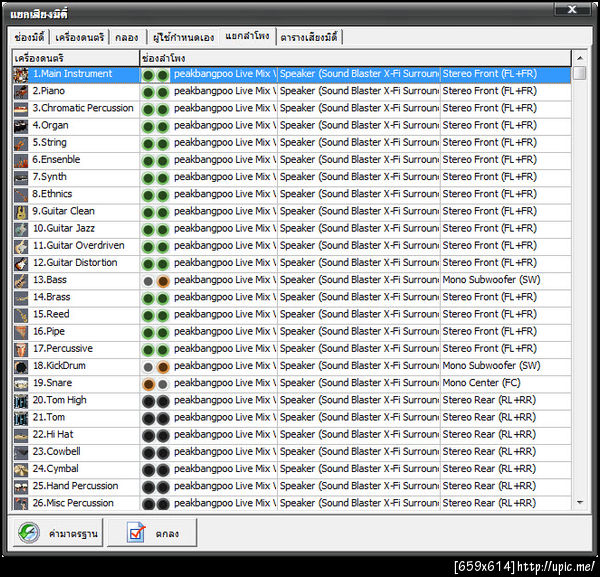The image size is (600, 577).
Task: Open Mono Subwoofer output dropdown for KickDrum
Action: tap(505, 366)
